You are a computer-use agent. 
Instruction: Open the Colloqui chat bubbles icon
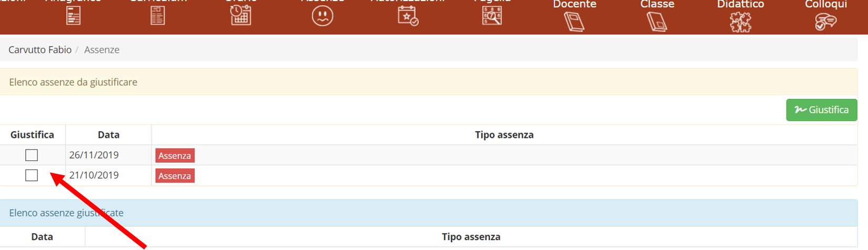click(825, 22)
